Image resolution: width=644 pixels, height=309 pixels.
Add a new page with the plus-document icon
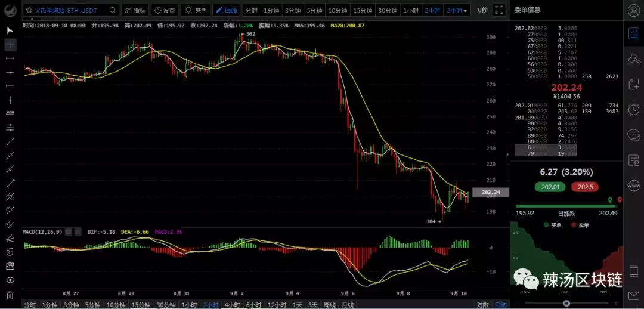[x=634, y=84]
